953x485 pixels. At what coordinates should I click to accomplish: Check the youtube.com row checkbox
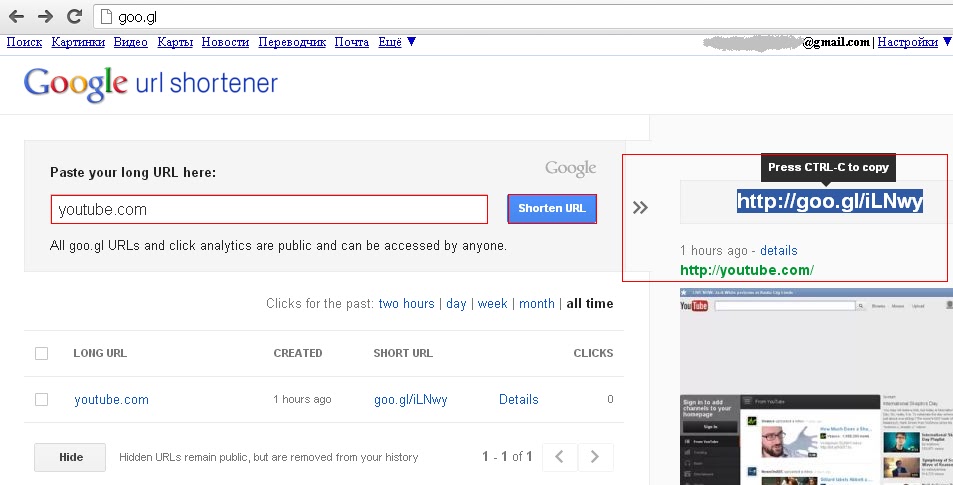[x=41, y=399]
